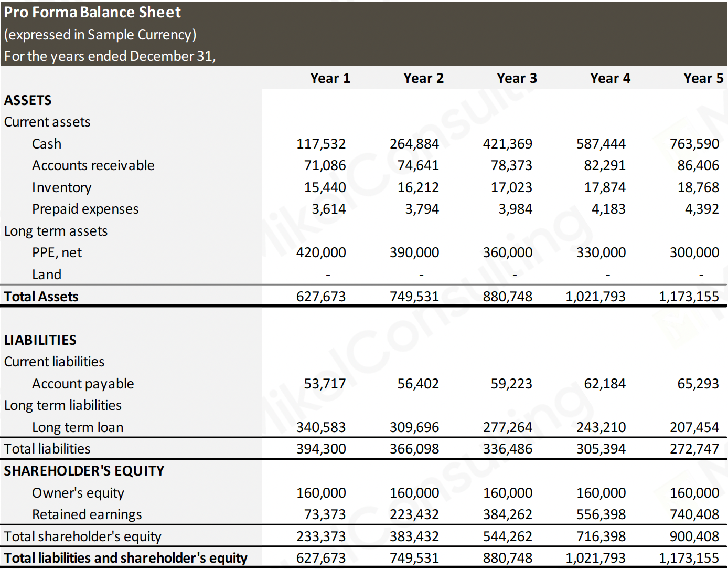Select Prepaid expenses value 4,392

point(702,209)
